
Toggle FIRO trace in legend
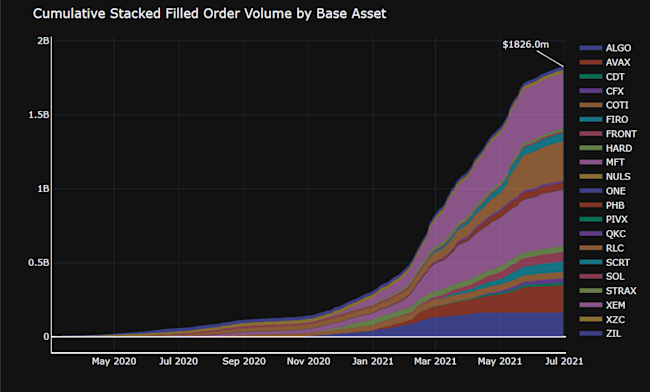[604, 120]
